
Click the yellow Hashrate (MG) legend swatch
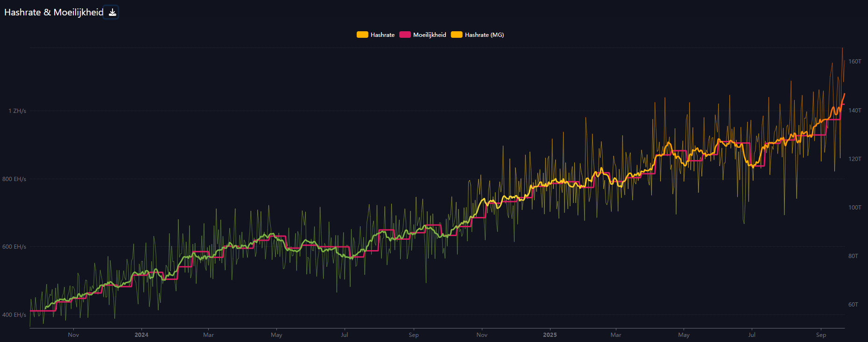click(x=457, y=35)
